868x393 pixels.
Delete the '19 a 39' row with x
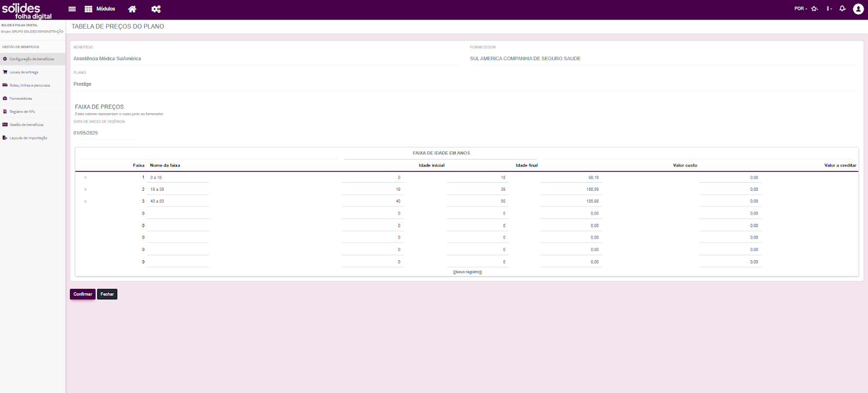click(85, 190)
